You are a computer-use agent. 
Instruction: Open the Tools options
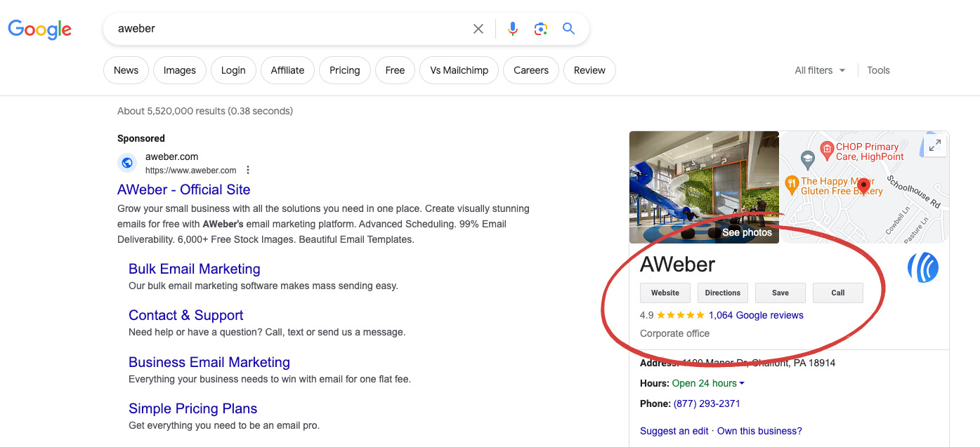pyautogui.click(x=878, y=70)
